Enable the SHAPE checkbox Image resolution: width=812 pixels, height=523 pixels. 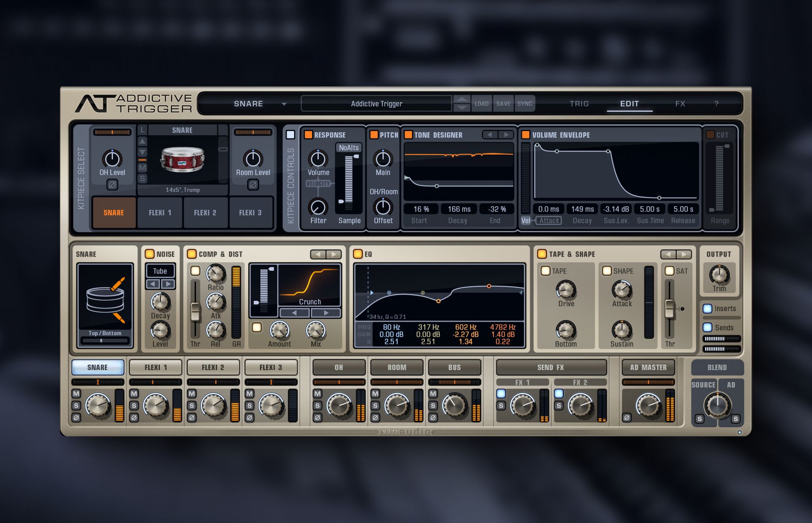607,270
